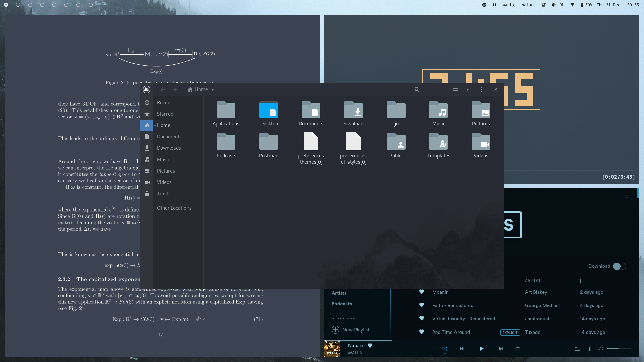The image size is (644, 362).
Task: Unlike the song Moanin'
Action: coord(422,292)
